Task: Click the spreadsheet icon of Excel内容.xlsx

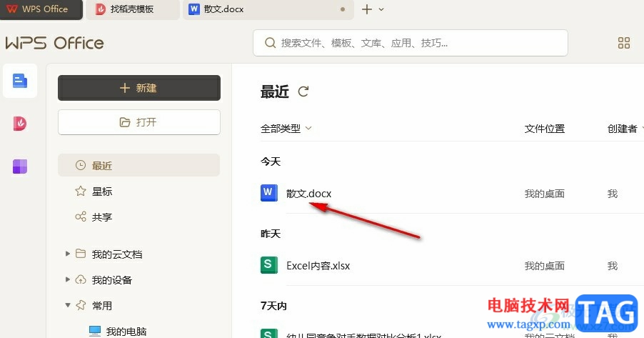Action: [x=269, y=265]
